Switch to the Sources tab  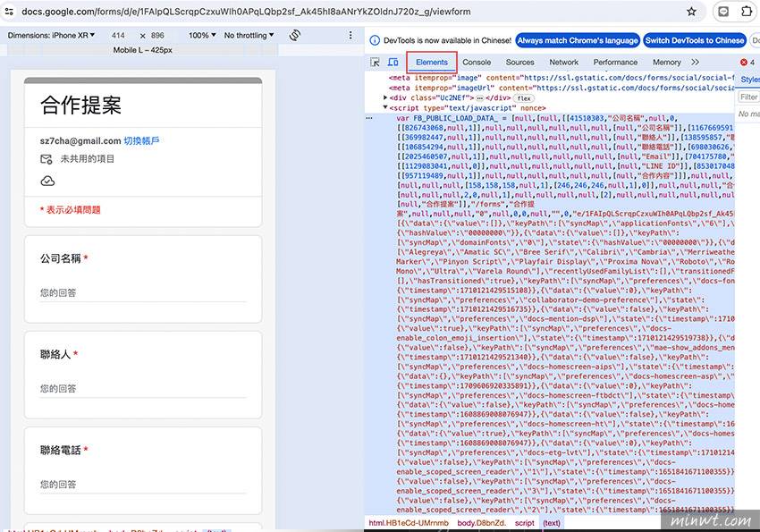(519, 62)
